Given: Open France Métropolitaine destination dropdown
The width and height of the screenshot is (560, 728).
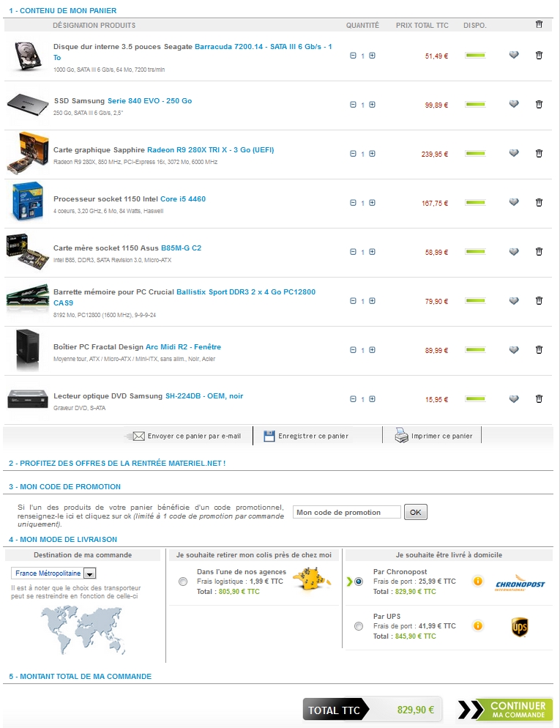Looking at the screenshot, I should pyautogui.click(x=53, y=573).
